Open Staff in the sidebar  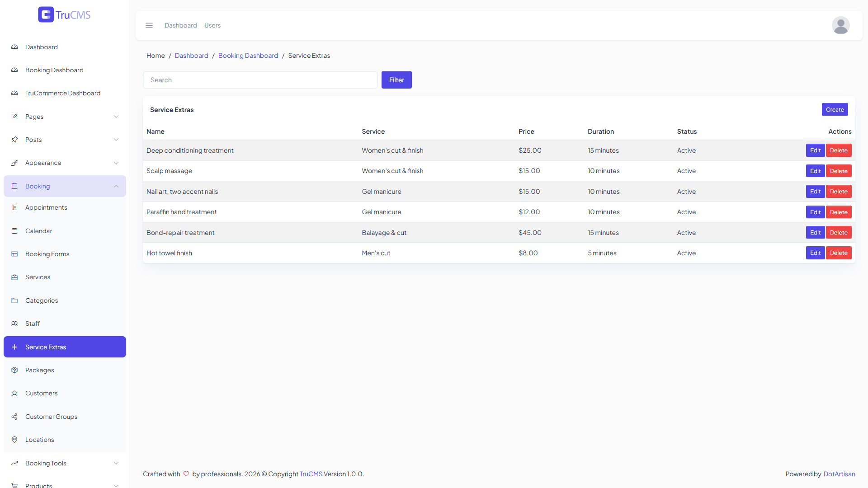pos(65,324)
